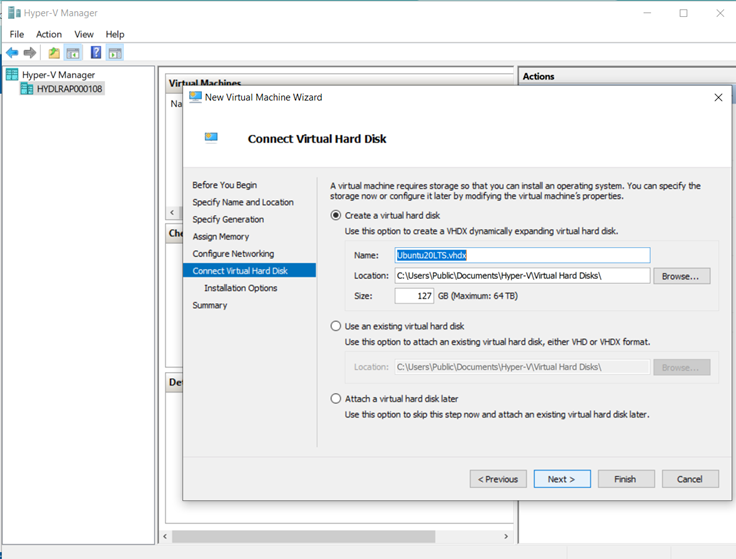Go to Specify Generation step

click(228, 219)
